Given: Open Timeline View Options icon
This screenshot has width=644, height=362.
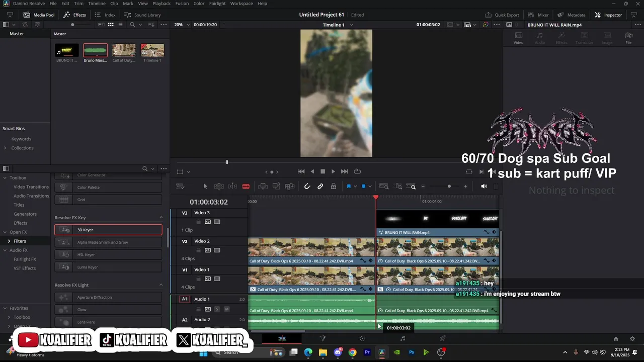Looking at the screenshot, I should 180,187.
